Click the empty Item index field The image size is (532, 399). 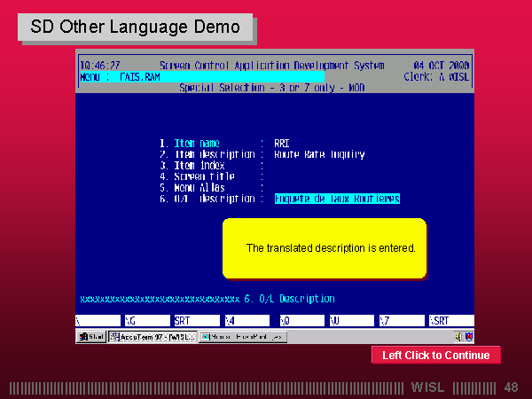293,166
